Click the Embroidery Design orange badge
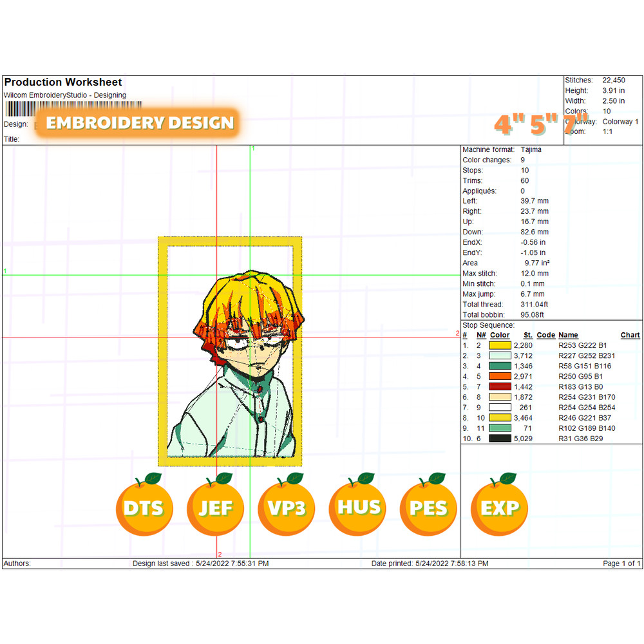 tap(139, 122)
